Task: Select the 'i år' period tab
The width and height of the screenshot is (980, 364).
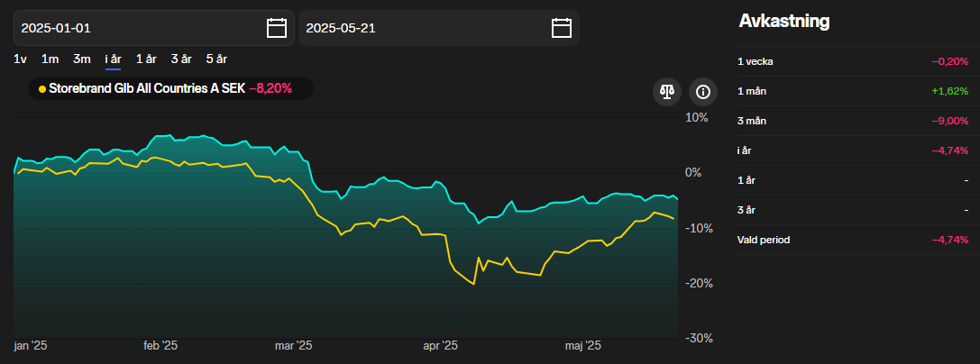Action: (x=113, y=59)
